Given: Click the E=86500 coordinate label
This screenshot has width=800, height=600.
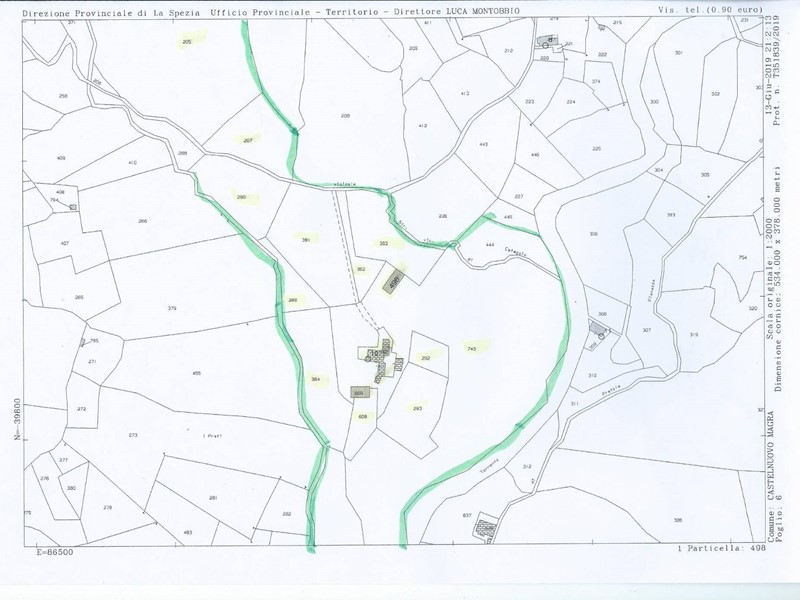Looking at the screenshot, I should click(54, 551).
